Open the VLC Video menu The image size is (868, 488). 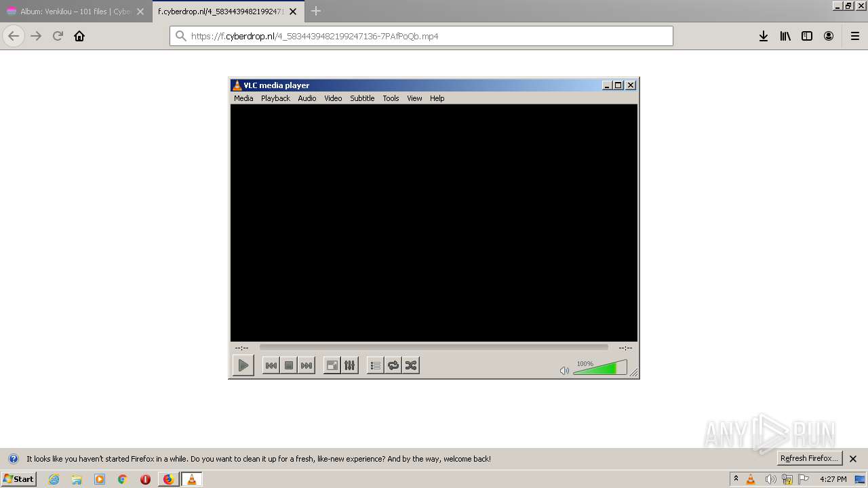coord(333,98)
